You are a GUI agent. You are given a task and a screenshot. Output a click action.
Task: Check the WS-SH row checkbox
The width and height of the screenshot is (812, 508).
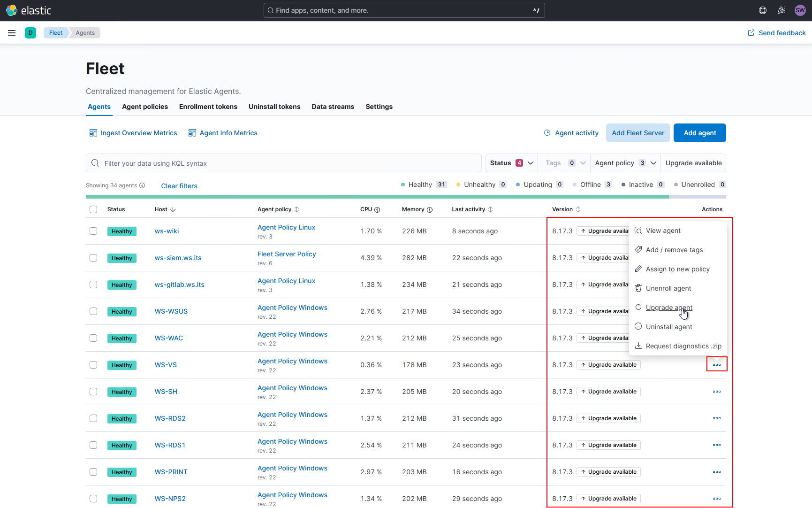pyautogui.click(x=93, y=392)
